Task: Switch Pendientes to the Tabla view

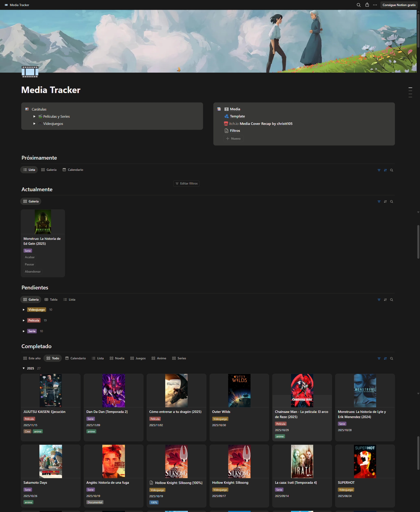Action: (51, 299)
